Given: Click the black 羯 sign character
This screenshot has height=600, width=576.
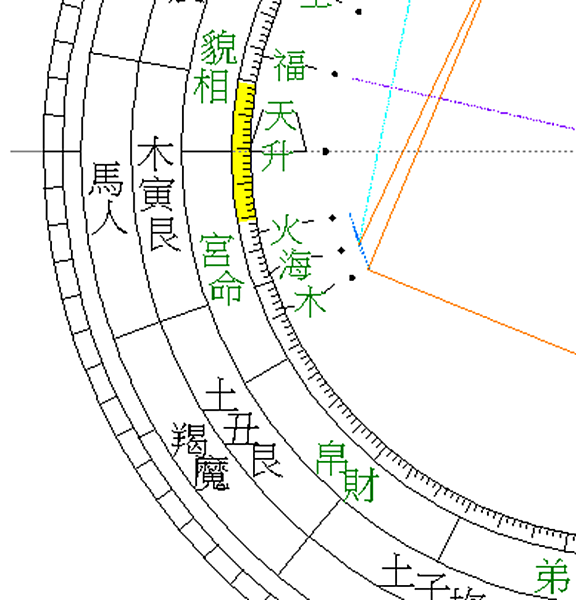Looking at the screenshot, I should click(x=189, y=440).
